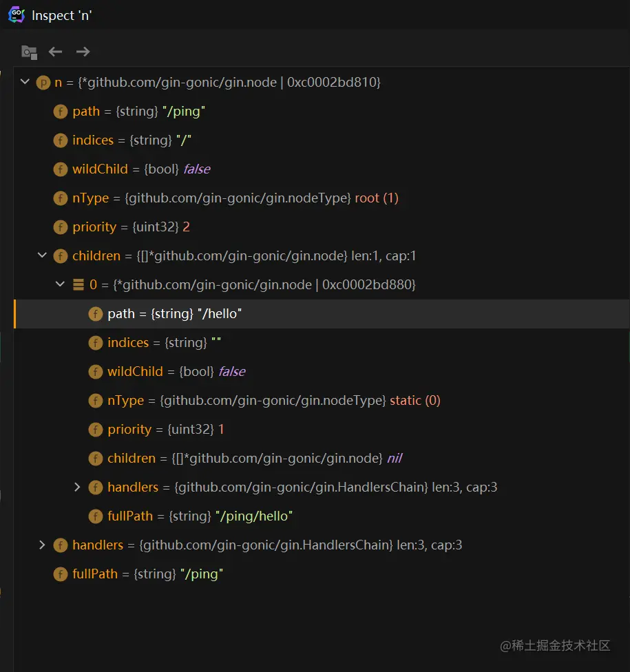The width and height of the screenshot is (630, 672).
Task: Click field icon beside nType static (0)
Action: coord(96,401)
